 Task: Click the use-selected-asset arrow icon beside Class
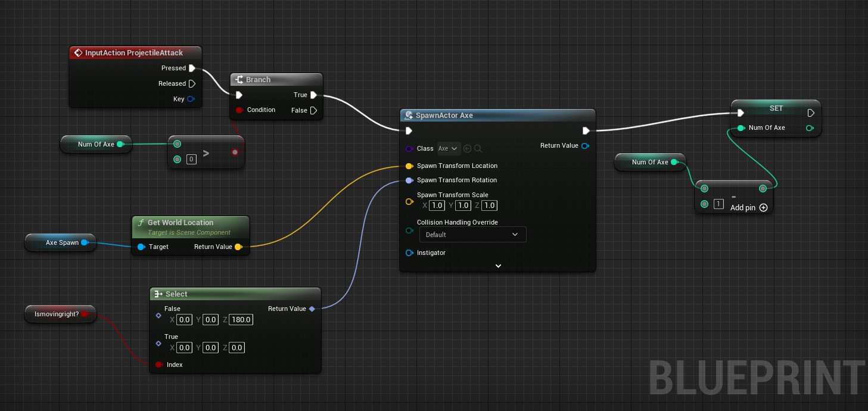[468, 149]
